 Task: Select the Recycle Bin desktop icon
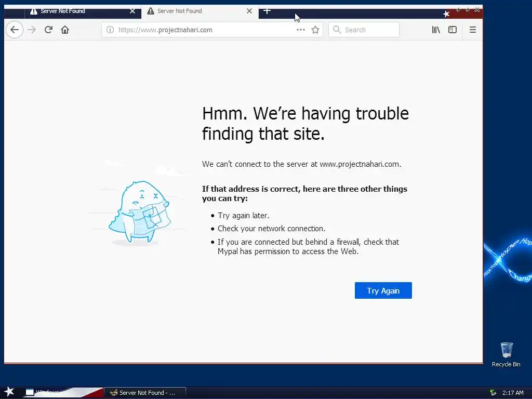click(x=506, y=354)
